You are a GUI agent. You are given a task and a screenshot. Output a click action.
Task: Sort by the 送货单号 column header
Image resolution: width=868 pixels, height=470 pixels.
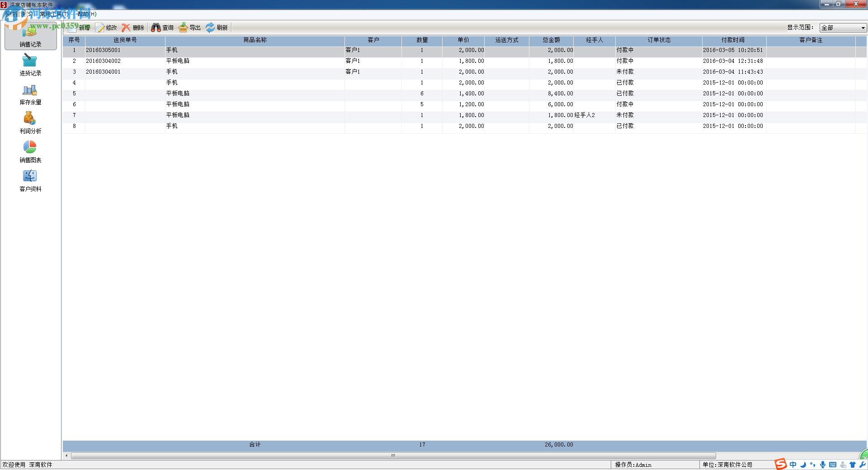point(125,40)
